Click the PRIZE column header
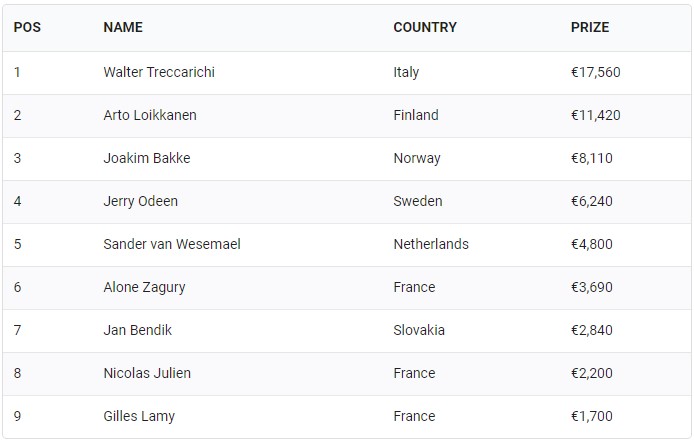694x443 pixels. [590, 27]
